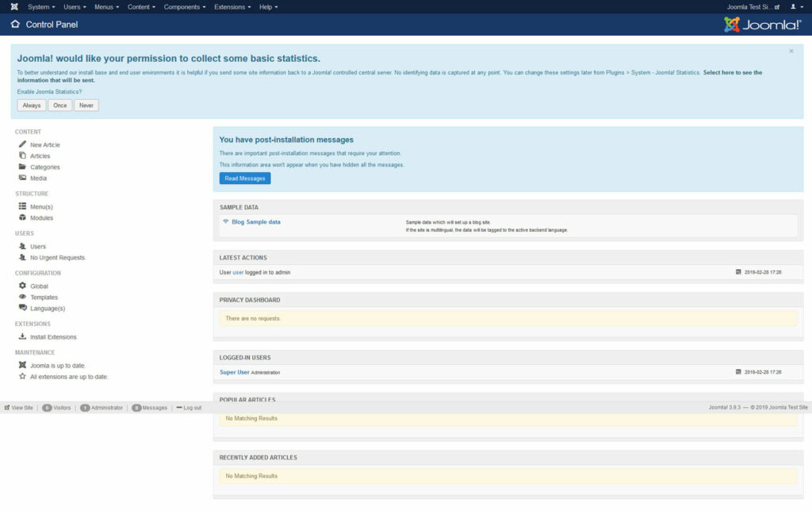The image size is (812, 511).
Task: Click the calendar icon in Latest Actions row
Action: [738, 271]
